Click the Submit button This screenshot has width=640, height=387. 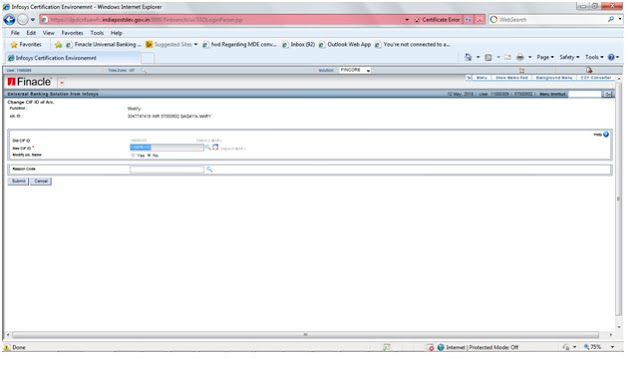18,181
